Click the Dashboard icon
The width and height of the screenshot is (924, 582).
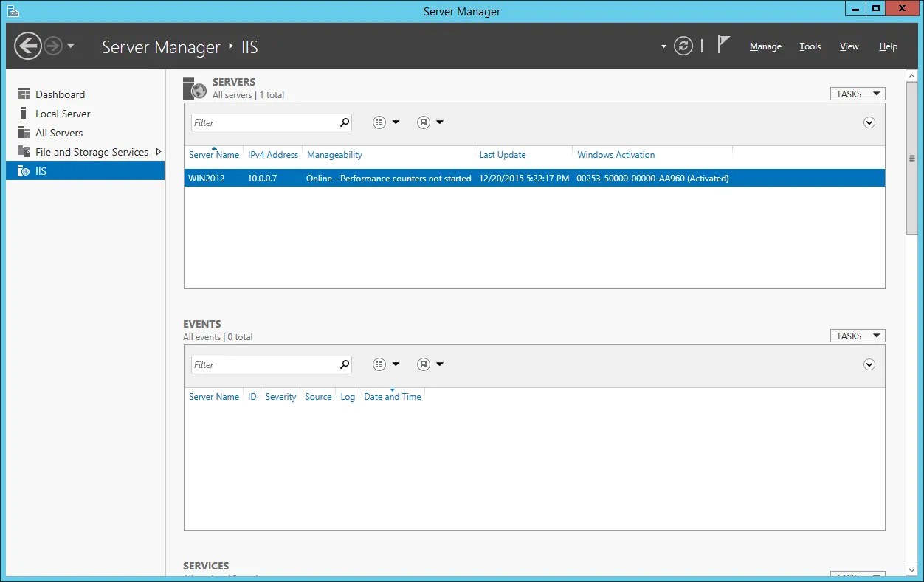[x=23, y=94]
